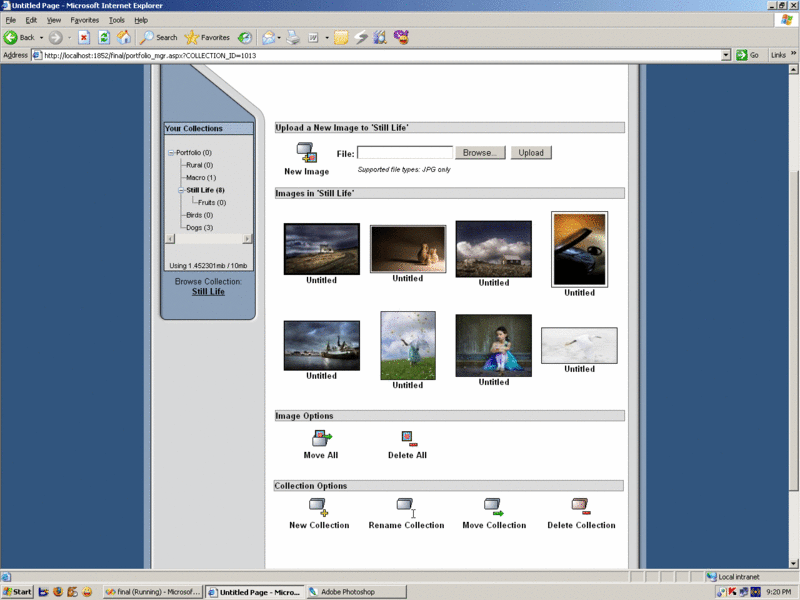Viewport: 800px width, 600px height.
Task: Click the Rename Collection icon
Action: coord(405,507)
